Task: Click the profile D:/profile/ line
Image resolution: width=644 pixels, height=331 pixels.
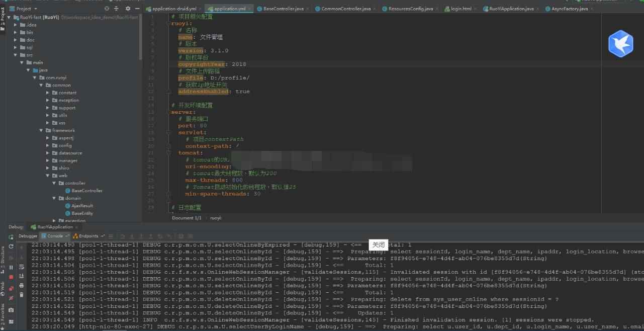Action: 214,78
